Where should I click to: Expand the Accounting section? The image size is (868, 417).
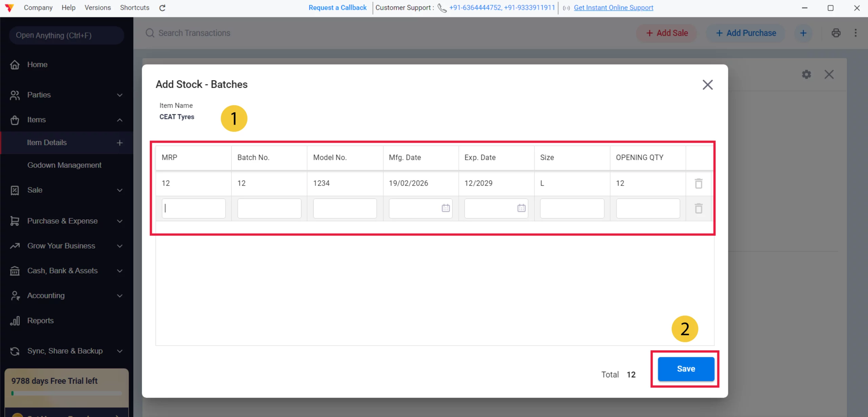119,295
